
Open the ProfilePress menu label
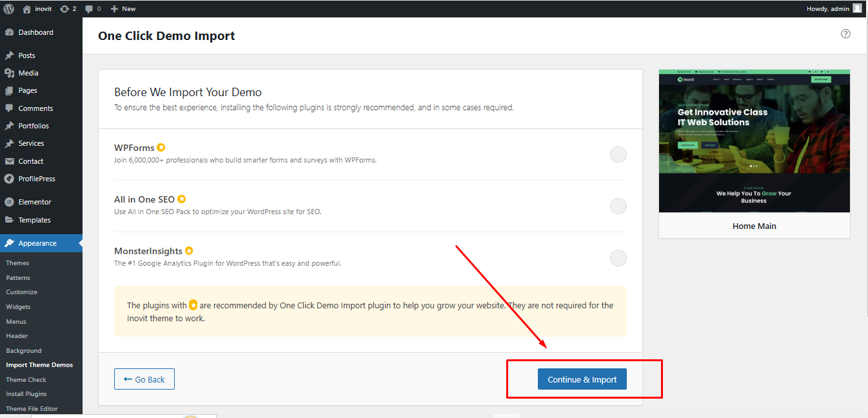click(37, 179)
